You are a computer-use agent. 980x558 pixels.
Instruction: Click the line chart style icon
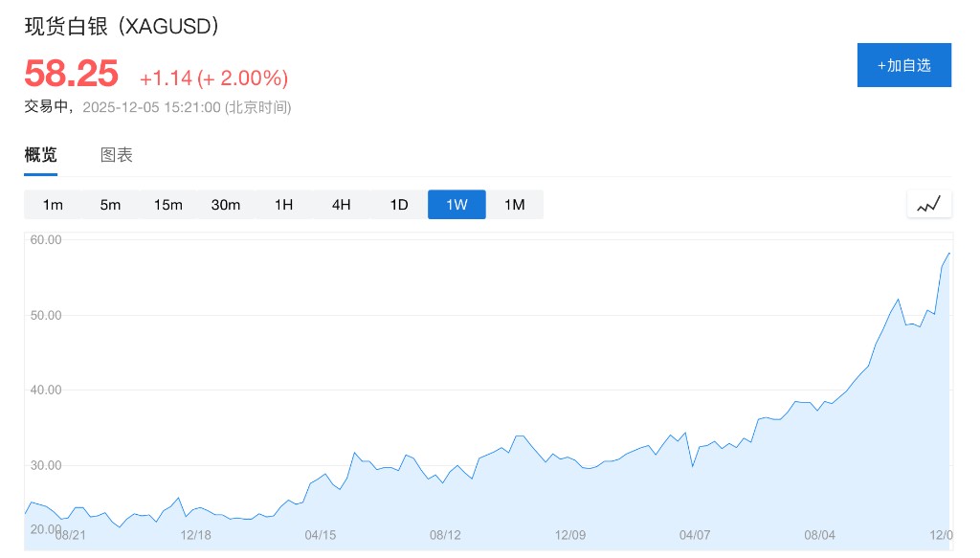click(x=929, y=204)
